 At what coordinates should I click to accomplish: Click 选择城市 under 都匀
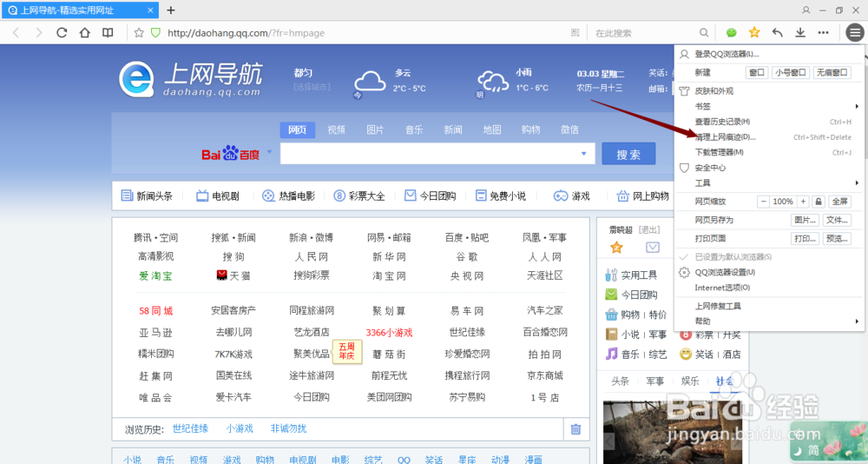[312, 87]
